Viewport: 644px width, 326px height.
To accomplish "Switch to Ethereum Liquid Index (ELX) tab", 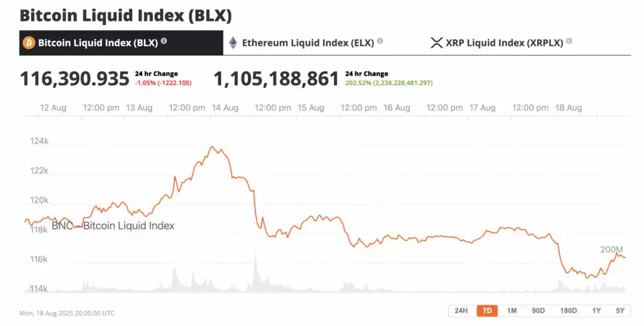I will point(308,43).
